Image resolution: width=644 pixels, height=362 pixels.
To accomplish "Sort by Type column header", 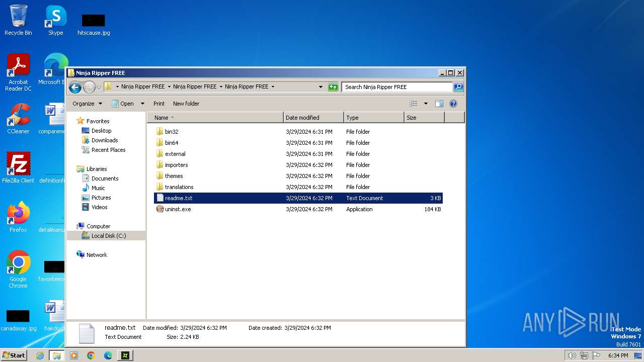I will pos(374,118).
